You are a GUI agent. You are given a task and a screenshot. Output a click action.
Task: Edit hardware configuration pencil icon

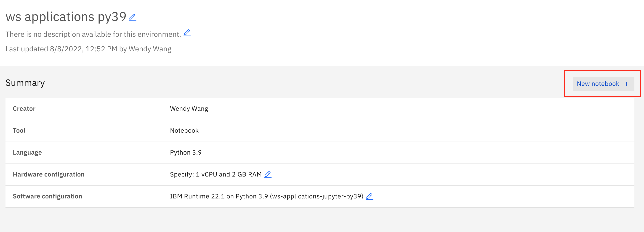pyautogui.click(x=268, y=174)
